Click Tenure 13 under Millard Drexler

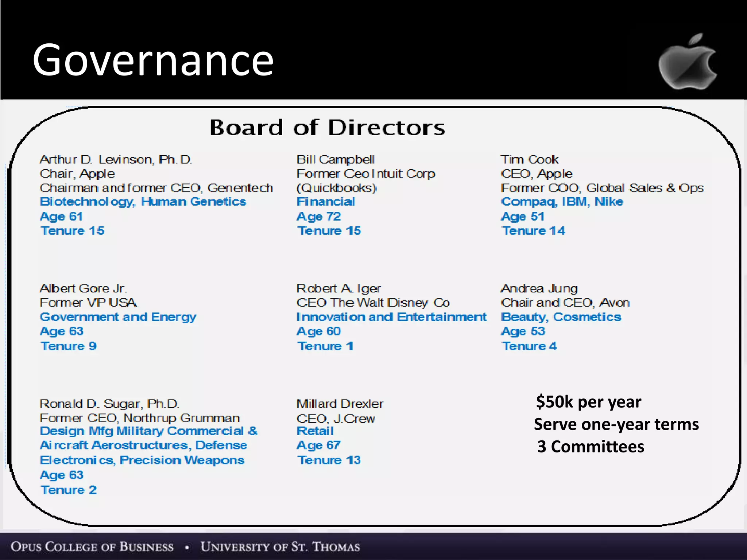[x=329, y=460]
